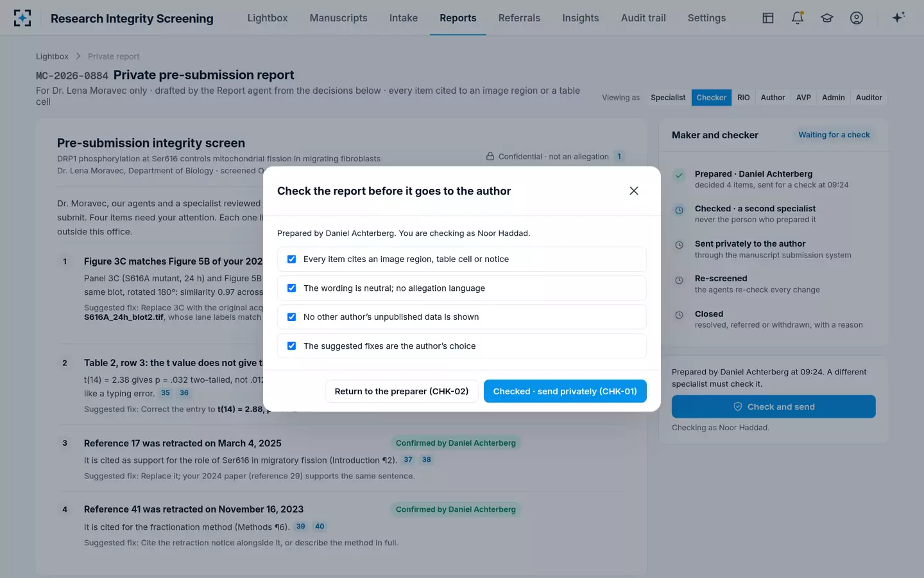Uncheck 'The suggested fixes are the author's choice'
Screen dimensions: 924x578
click(291, 346)
